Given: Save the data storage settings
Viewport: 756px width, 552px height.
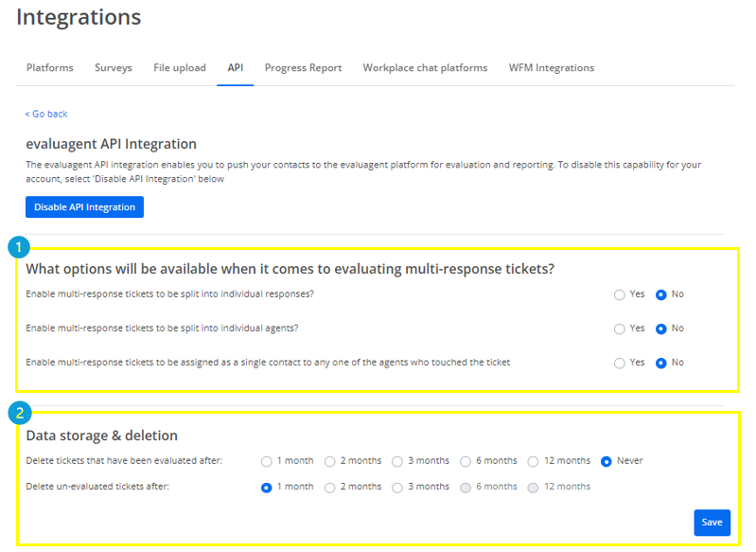Looking at the screenshot, I should (x=712, y=523).
